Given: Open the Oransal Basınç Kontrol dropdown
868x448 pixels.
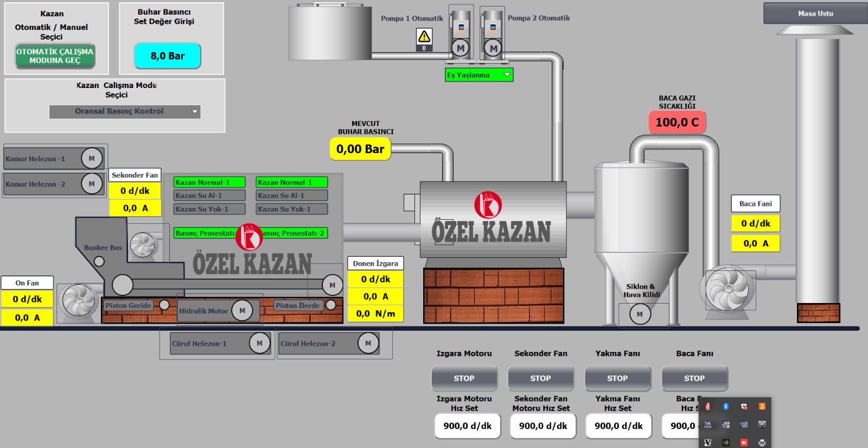Looking at the screenshot, I should pos(125,111).
